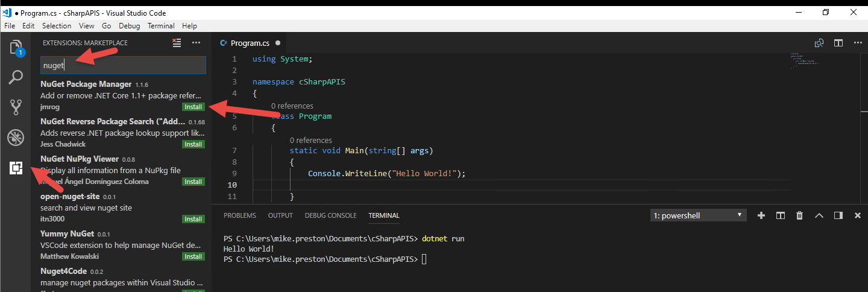
Task: Open the View menu
Action: tap(87, 26)
